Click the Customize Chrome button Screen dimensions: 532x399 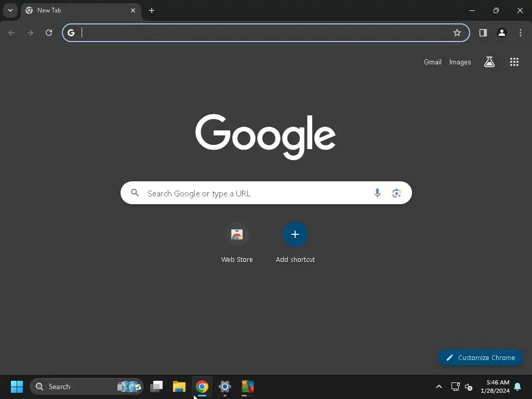tap(481, 357)
